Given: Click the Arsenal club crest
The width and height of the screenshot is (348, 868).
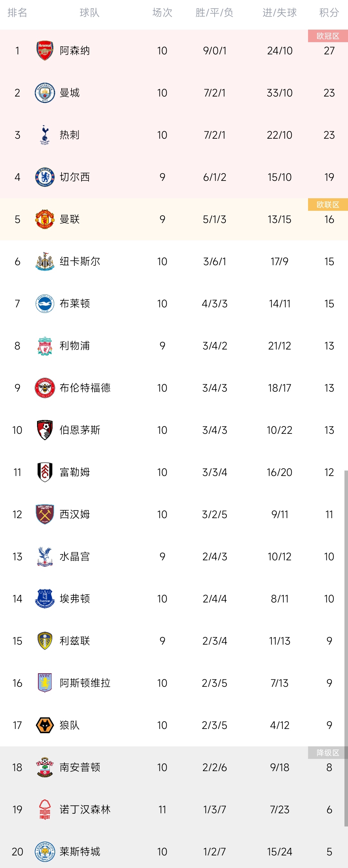Looking at the screenshot, I should (45, 51).
